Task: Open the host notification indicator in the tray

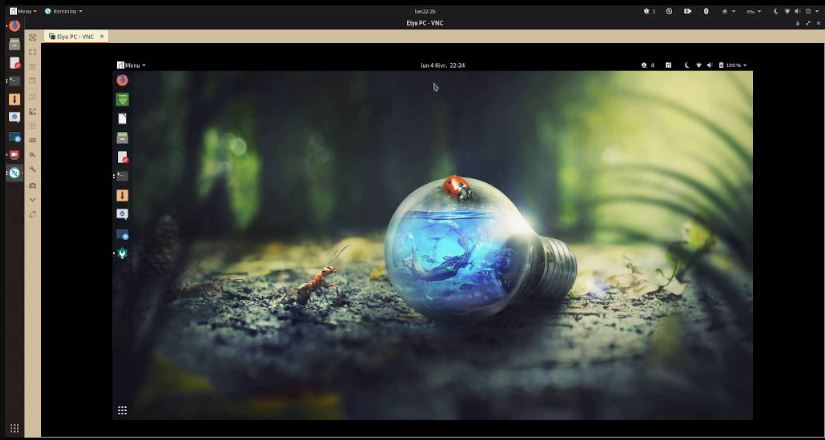Action: coord(649,11)
